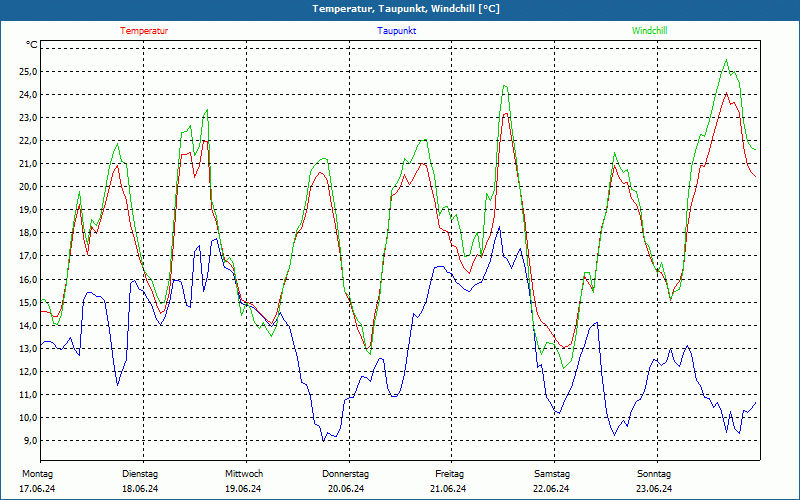The height and width of the screenshot is (500, 800).
Task: Click the date 19.06.24
Action: pyautogui.click(x=243, y=489)
